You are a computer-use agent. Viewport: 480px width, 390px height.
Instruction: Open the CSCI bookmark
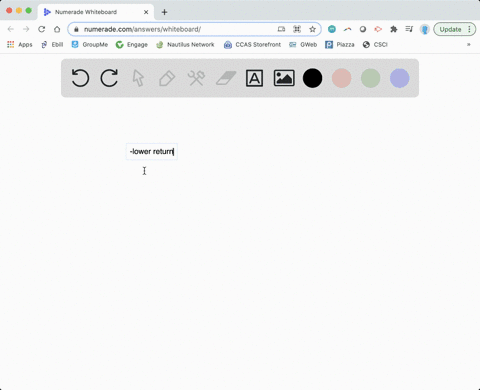click(375, 45)
